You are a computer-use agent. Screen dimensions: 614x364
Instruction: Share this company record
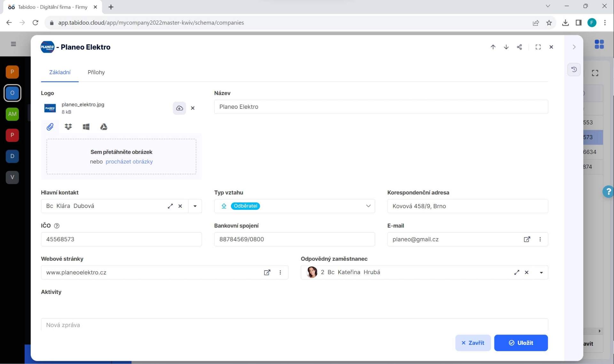(x=519, y=47)
